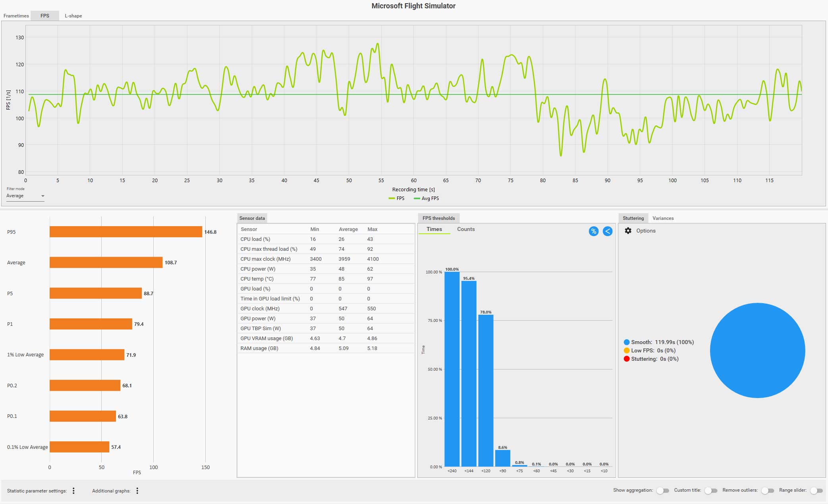Image resolution: width=828 pixels, height=504 pixels.
Task: Click the FPS legend marker
Action: 392,198
